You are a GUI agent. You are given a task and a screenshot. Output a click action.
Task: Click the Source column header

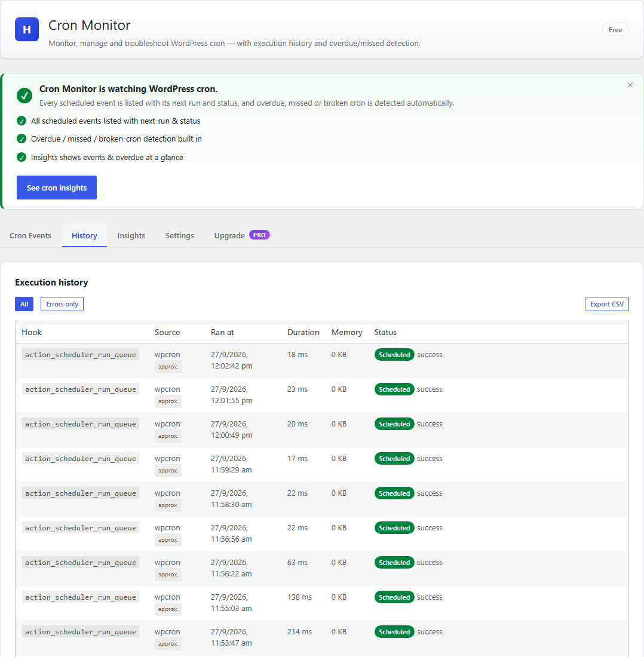point(167,332)
